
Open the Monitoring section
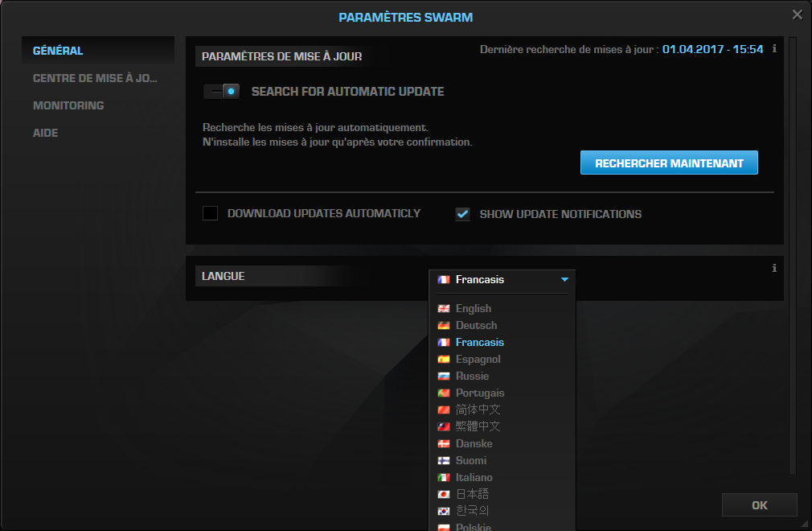coord(68,105)
